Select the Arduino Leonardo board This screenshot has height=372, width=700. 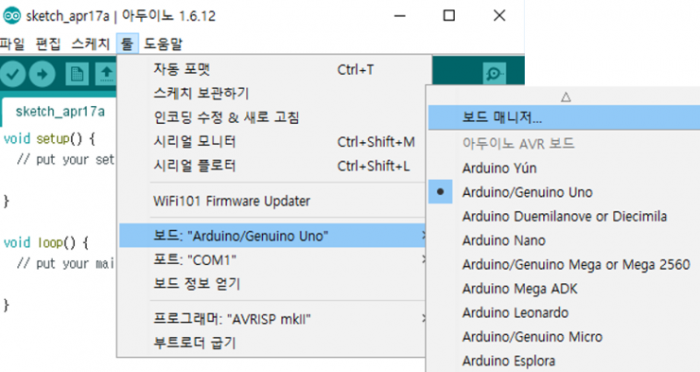point(564,313)
